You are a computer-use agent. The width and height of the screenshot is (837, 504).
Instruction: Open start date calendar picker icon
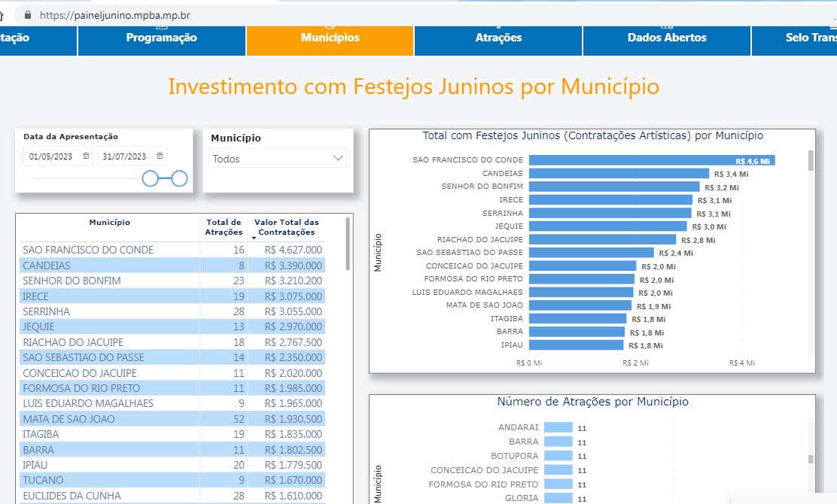(x=86, y=156)
